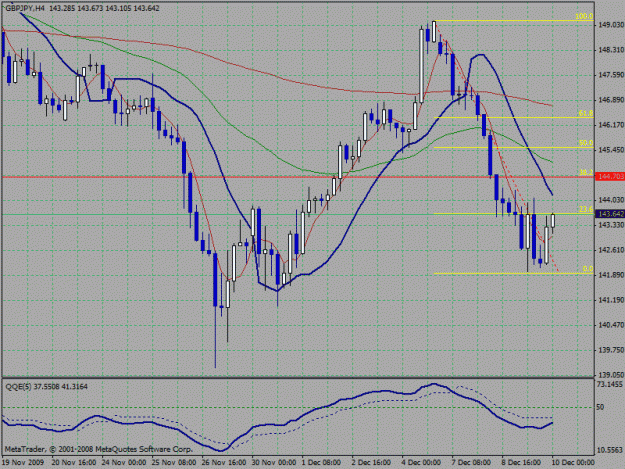
Task: Click the 26 Nov 16:00 time label
Action: tap(224, 463)
